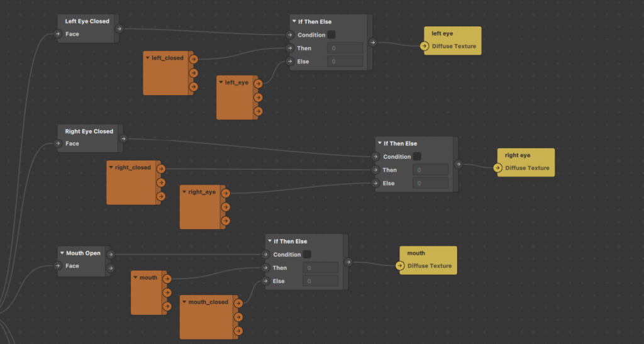Select the Left Eye Closed node header
The image size is (644, 344).
click(87, 21)
